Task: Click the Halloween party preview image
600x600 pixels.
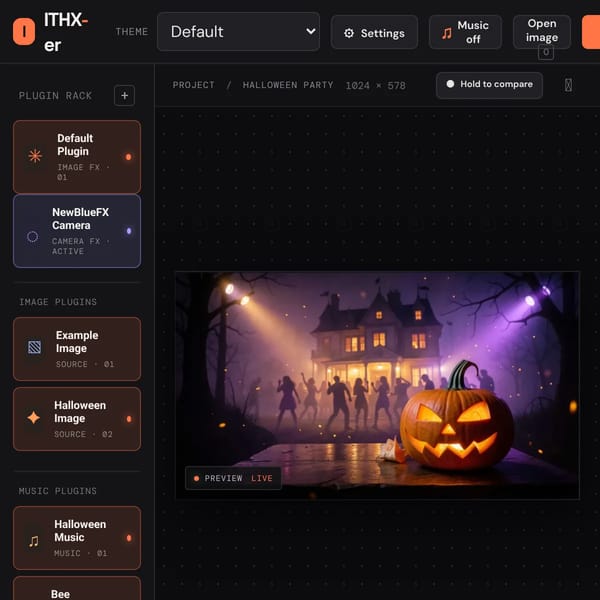Action: (x=377, y=385)
